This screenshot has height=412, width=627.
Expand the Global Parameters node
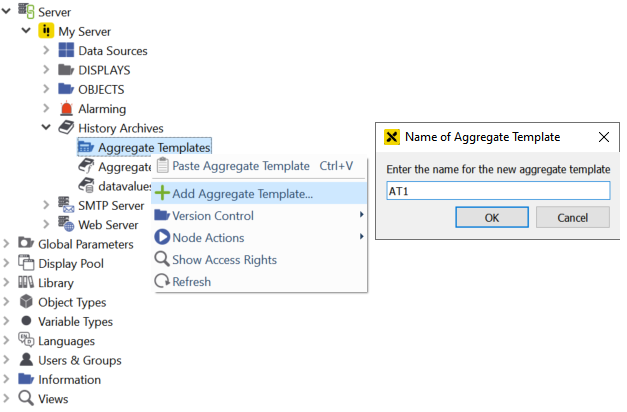pyautogui.click(x=6, y=244)
